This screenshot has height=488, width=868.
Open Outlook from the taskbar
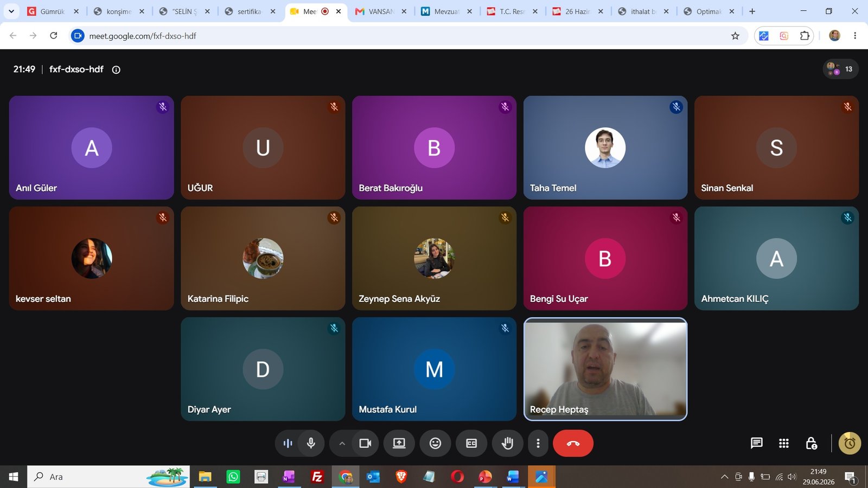[373, 477]
